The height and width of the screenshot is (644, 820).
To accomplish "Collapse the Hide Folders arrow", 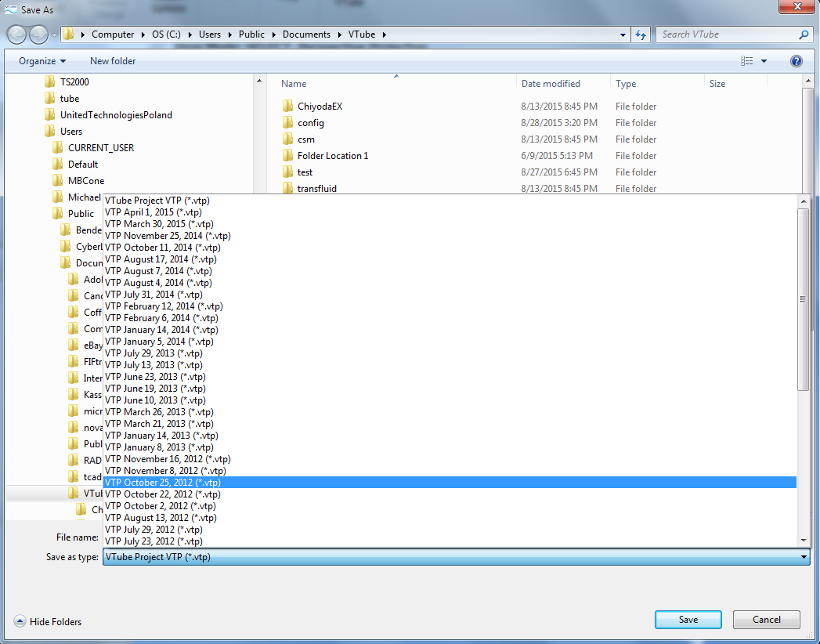I will tap(20, 622).
